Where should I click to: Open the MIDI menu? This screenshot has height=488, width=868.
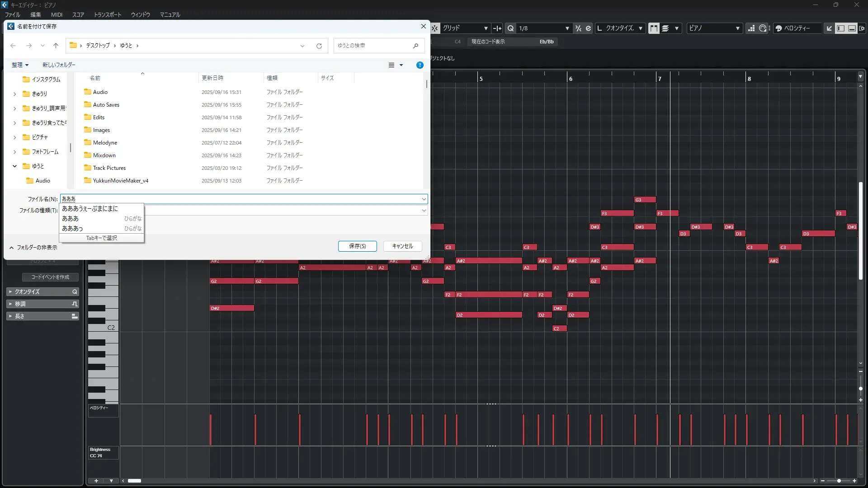(x=57, y=14)
